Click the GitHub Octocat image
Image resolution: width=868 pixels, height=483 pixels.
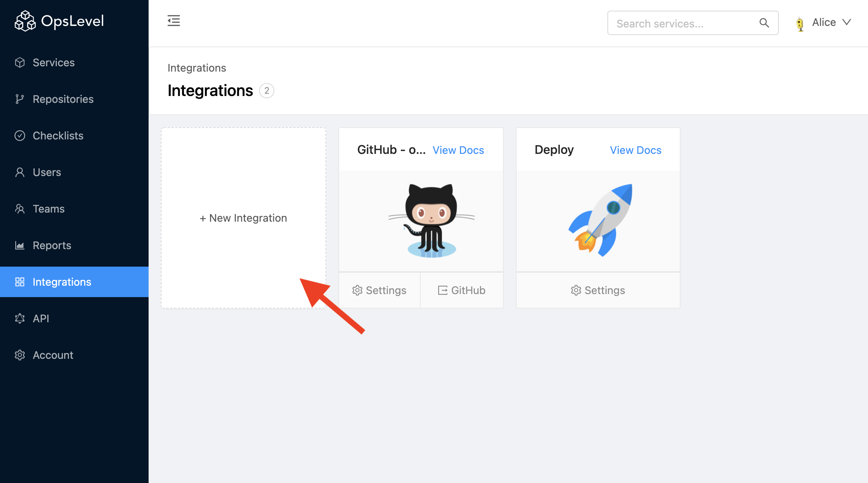point(432,221)
